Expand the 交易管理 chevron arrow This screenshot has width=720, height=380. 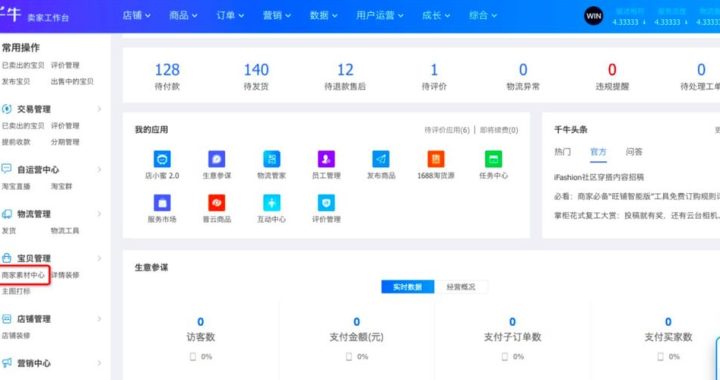click(99, 109)
